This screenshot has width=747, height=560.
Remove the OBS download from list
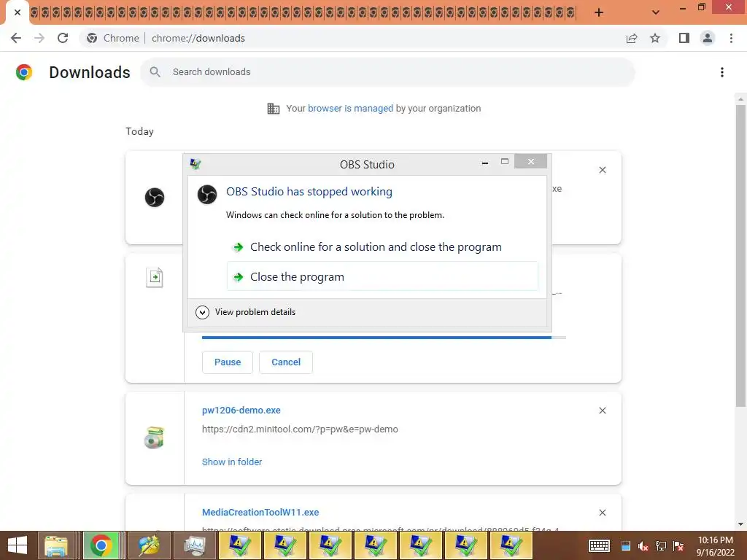coord(603,170)
